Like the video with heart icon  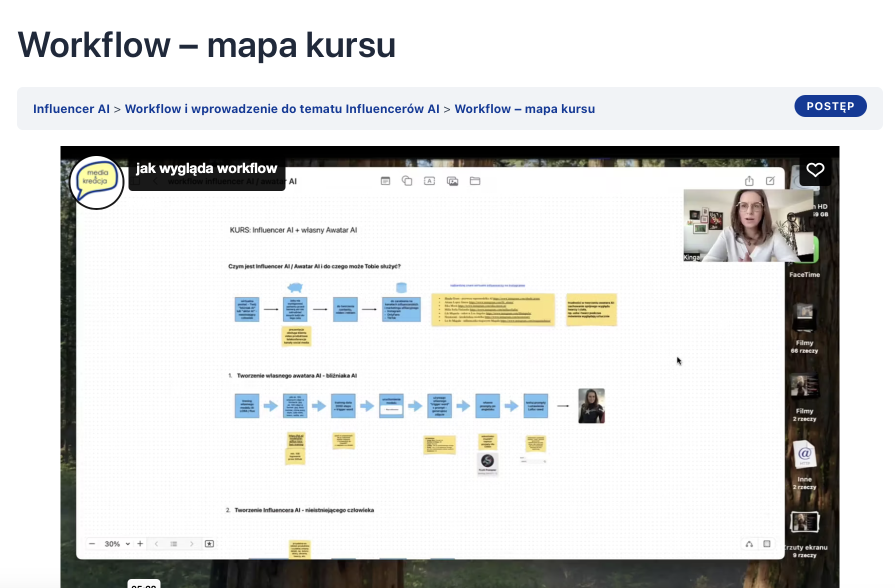click(815, 170)
